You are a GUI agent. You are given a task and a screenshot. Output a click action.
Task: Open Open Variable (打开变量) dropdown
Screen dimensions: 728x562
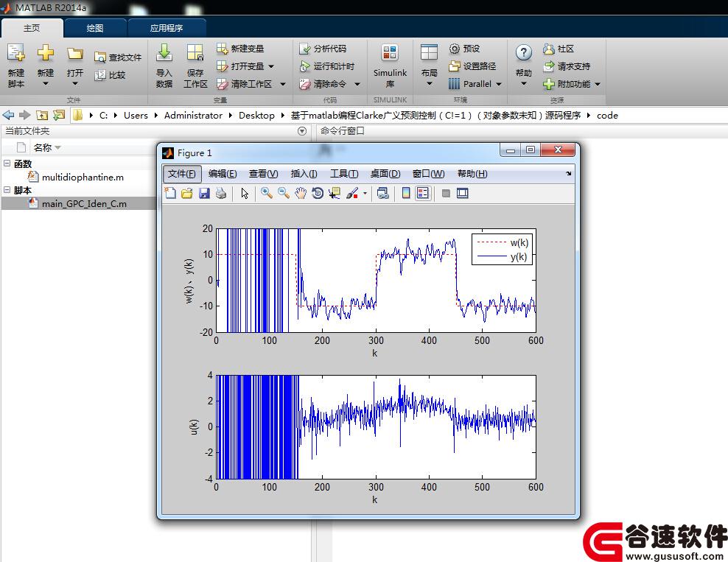click(x=271, y=66)
